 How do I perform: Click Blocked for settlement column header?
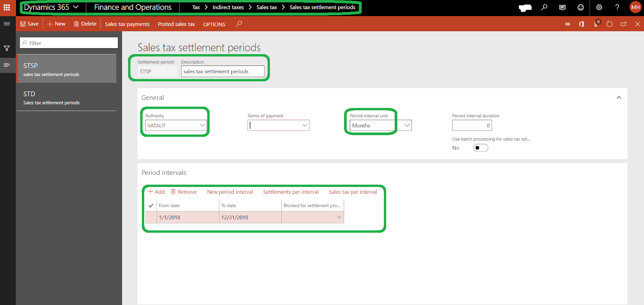(x=313, y=205)
